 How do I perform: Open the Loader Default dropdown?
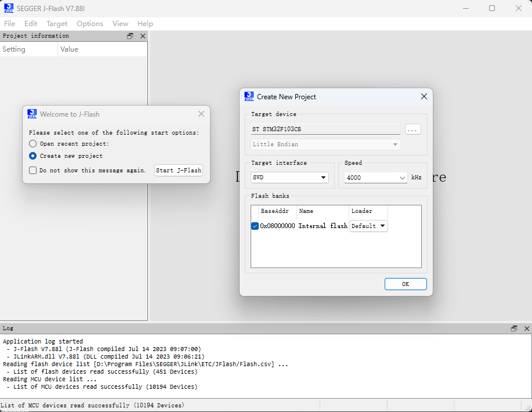tap(368, 226)
